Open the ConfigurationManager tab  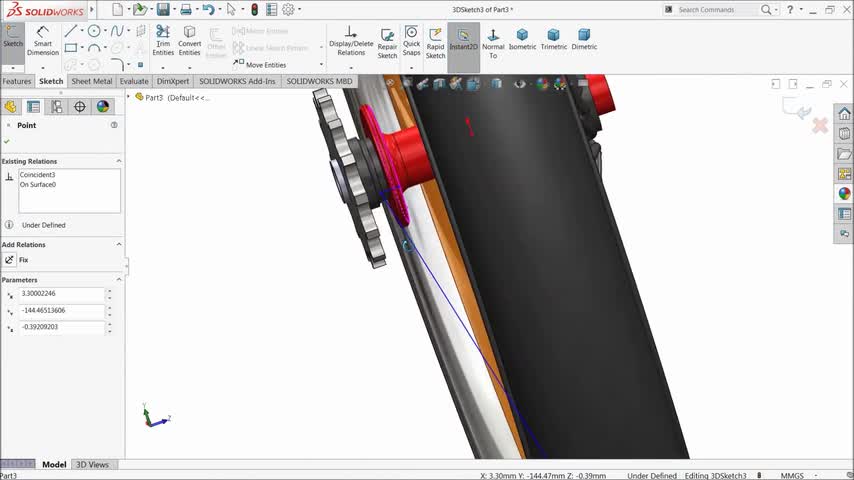coord(57,107)
